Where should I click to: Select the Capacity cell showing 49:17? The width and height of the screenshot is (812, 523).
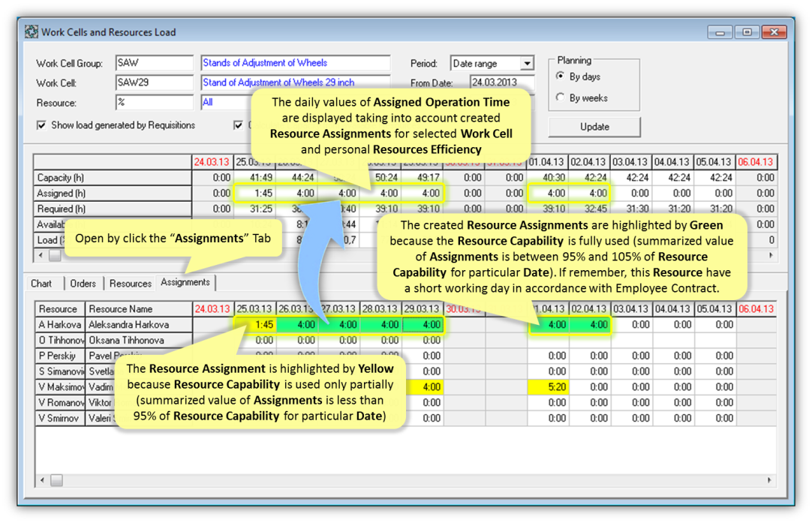(x=422, y=178)
